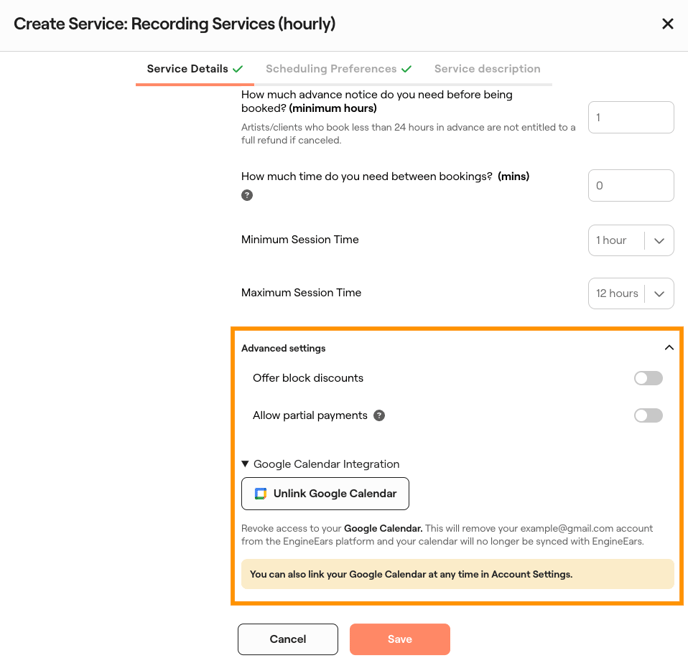Image resolution: width=688 pixels, height=668 pixels.
Task: Click the Unlink Google Calendar button
Action: 325,494
